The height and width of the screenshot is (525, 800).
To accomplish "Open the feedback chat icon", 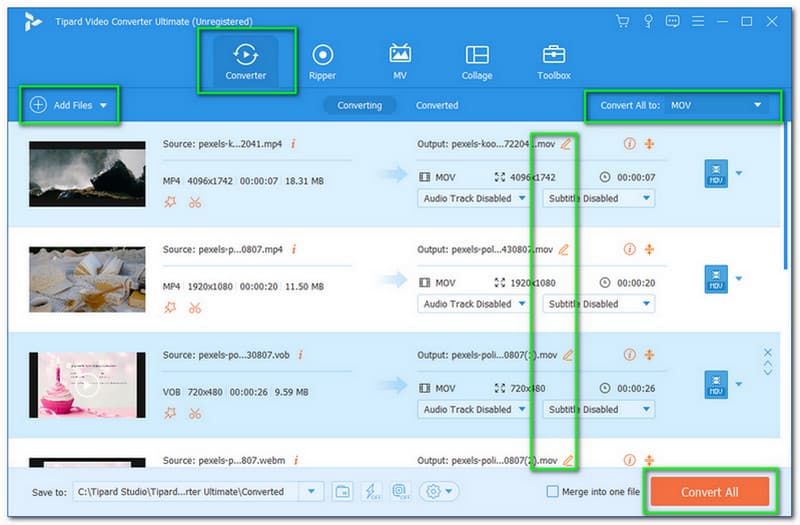I will [x=672, y=21].
